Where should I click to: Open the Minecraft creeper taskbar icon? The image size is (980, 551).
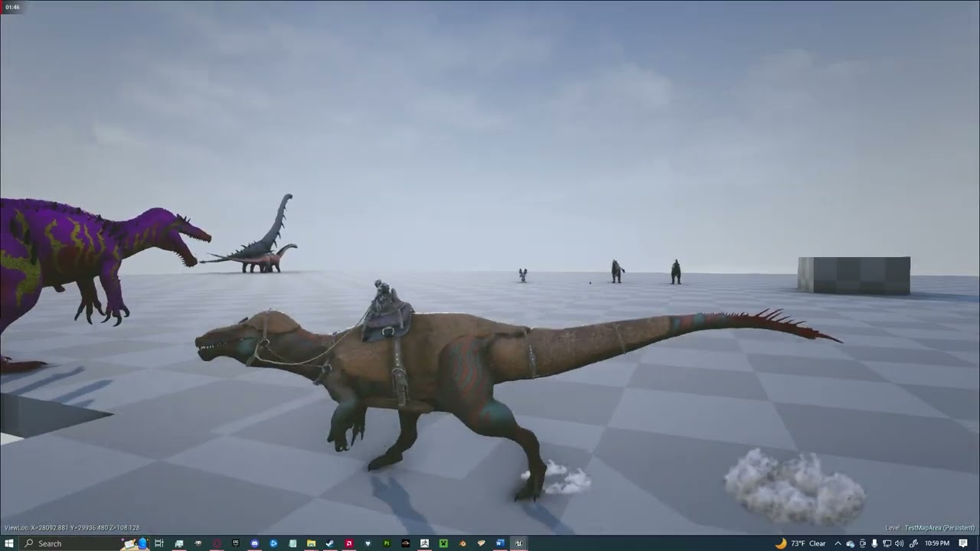pyautogui.click(x=443, y=543)
